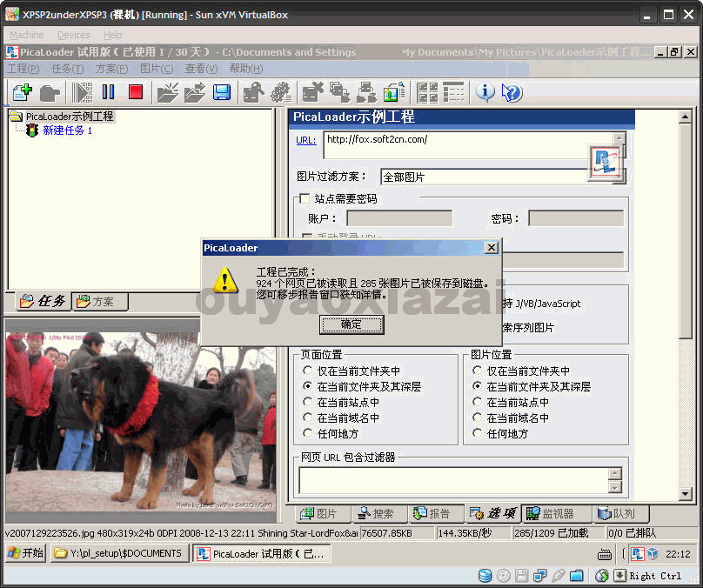Select 图片位置 仅在当前文件夹中 radio
Screen dimensions: 703x588
pyautogui.click(x=478, y=371)
